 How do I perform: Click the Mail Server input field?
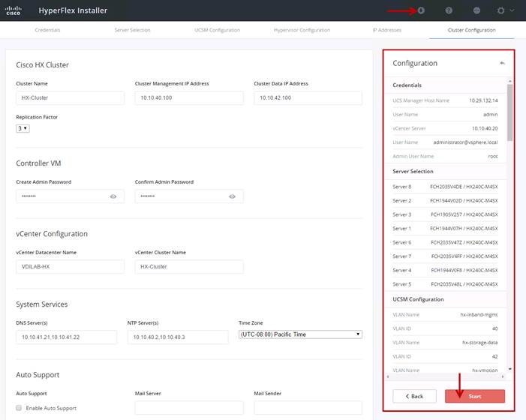pos(189,408)
